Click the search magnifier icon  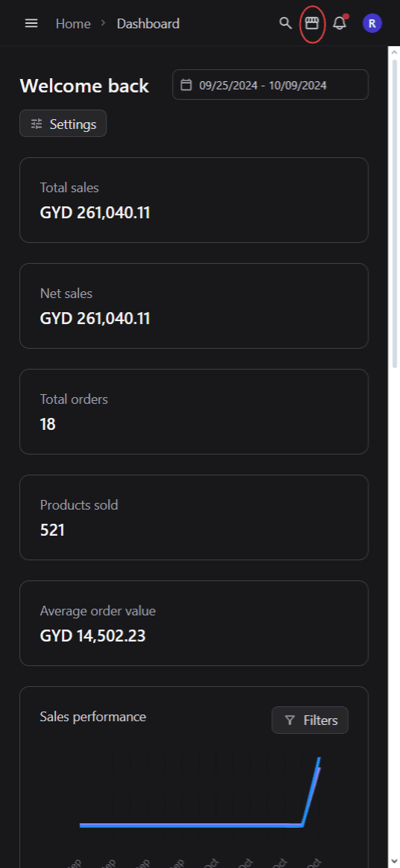point(285,23)
